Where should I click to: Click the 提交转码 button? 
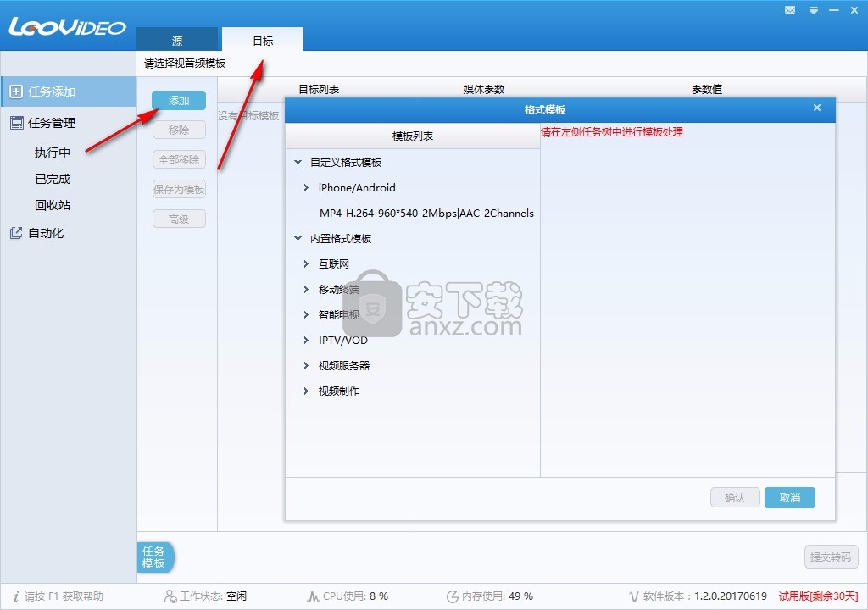pyautogui.click(x=831, y=557)
